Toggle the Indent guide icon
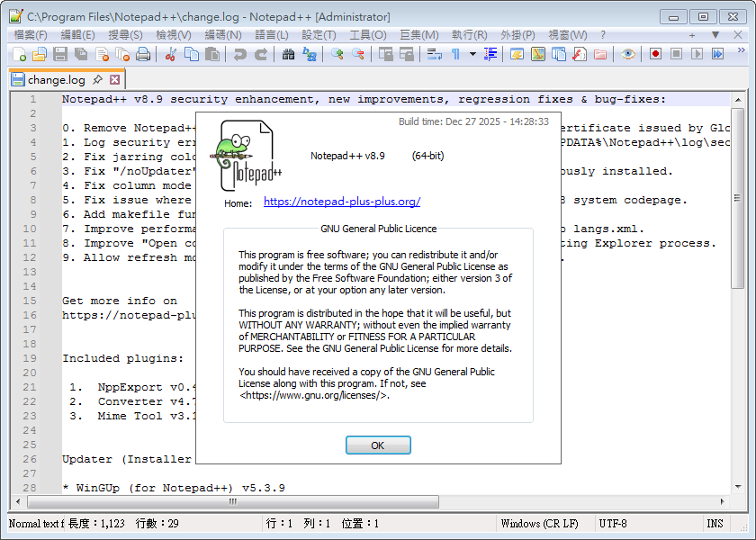Viewport: 756px width, 540px height. pyautogui.click(x=490, y=54)
